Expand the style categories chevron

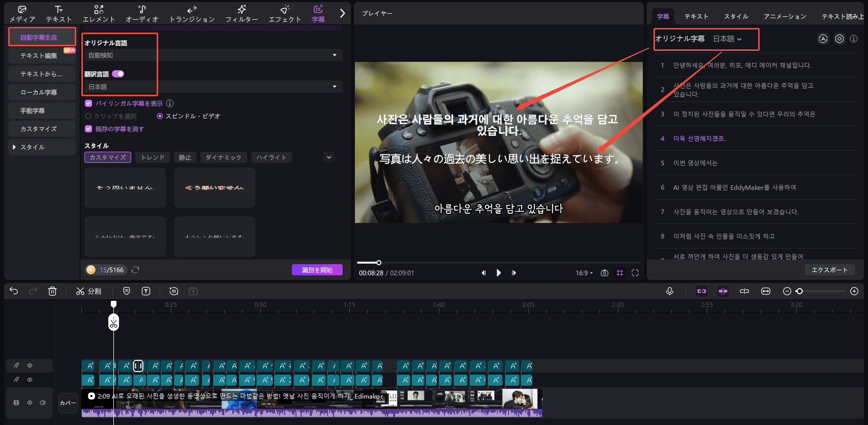click(x=329, y=157)
